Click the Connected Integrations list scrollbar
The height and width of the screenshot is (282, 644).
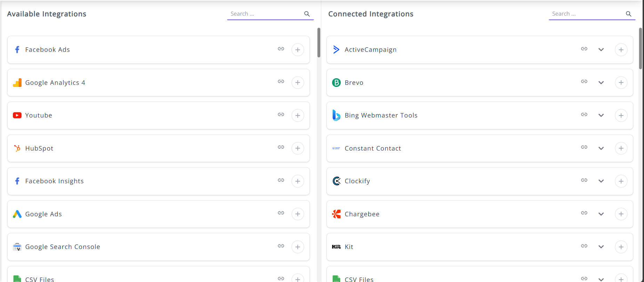pyautogui.click(x=641, y=48)
